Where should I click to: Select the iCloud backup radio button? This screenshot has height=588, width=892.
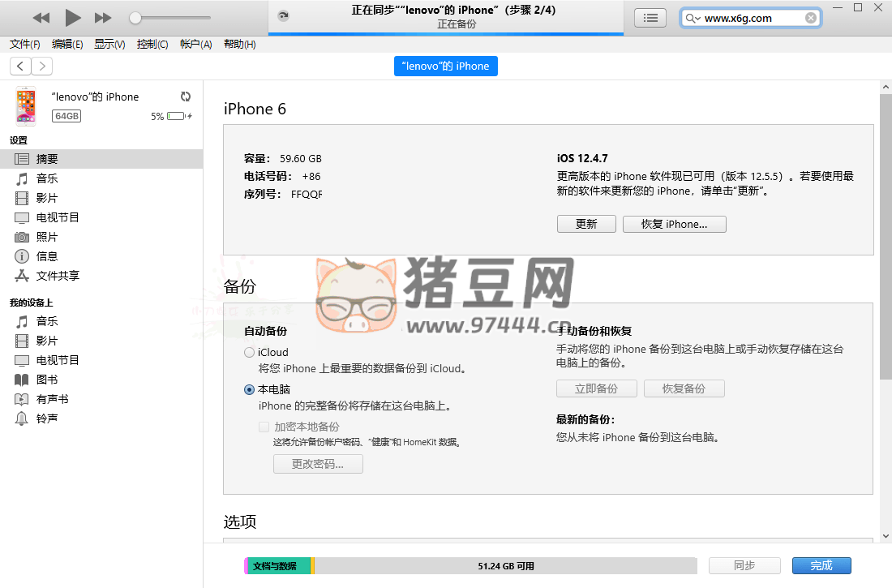coord(249,353)
